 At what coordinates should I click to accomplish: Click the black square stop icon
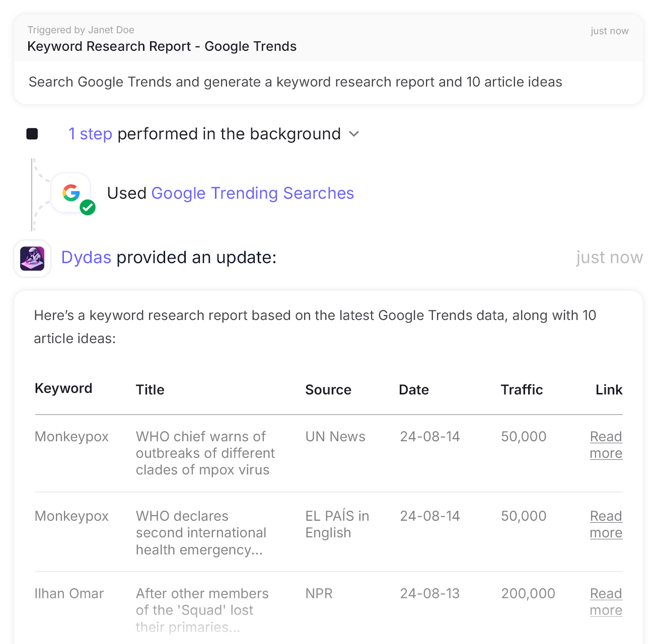click(x=32, y=134)
